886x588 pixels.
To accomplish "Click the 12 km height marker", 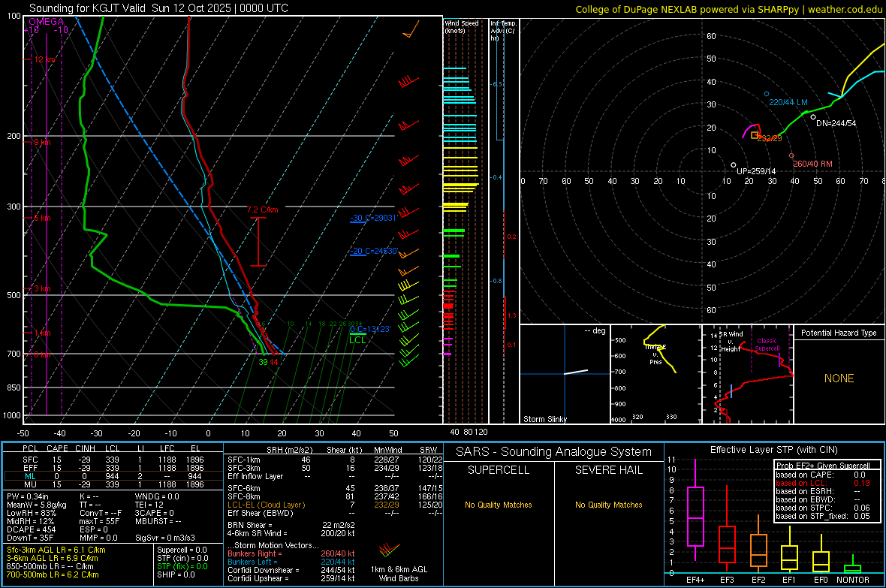I will tap(44, 59).
